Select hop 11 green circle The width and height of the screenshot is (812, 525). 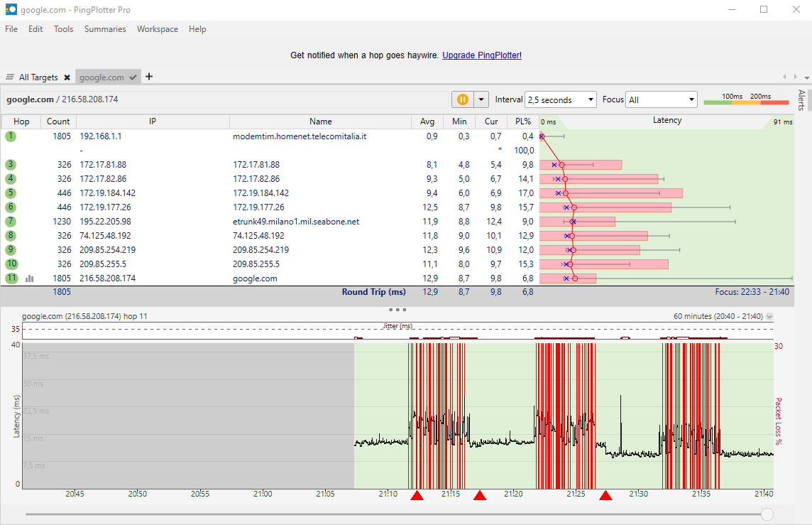point(11,278)
